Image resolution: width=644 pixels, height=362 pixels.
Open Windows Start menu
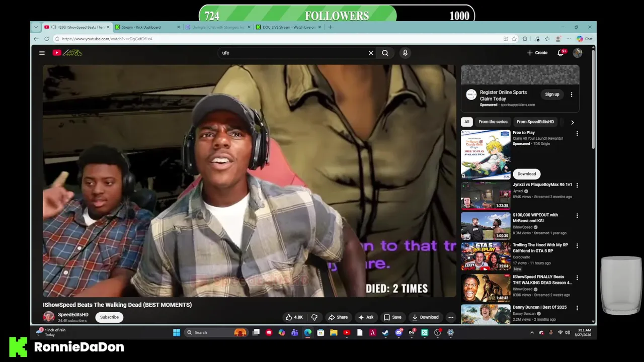pyautogui.click(x=177, y=332)
